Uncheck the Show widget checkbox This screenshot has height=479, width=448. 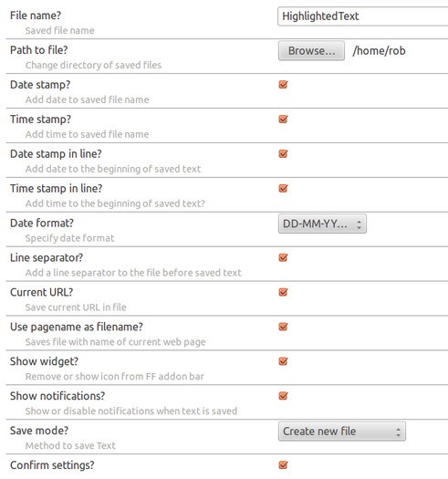pyautogui.click(x=283, y=361)
